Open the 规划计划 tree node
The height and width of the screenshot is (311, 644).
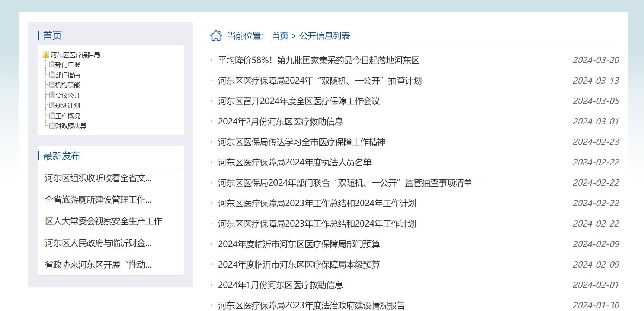67,106
